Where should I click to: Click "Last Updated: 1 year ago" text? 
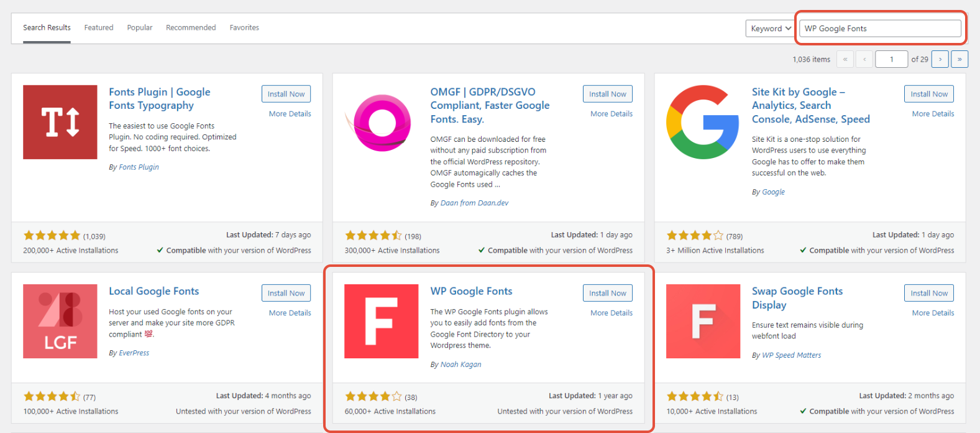(x=590, y=396)
